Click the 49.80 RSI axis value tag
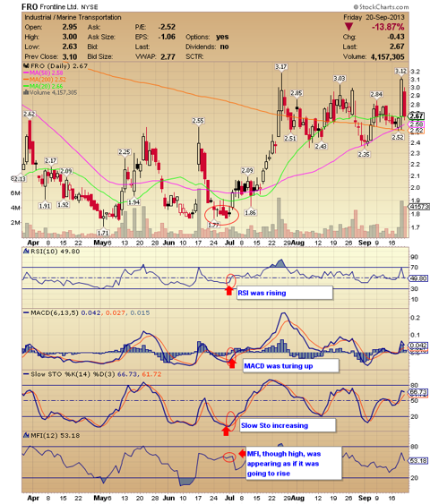Viewport: 430px width, 504px height. 418,278
